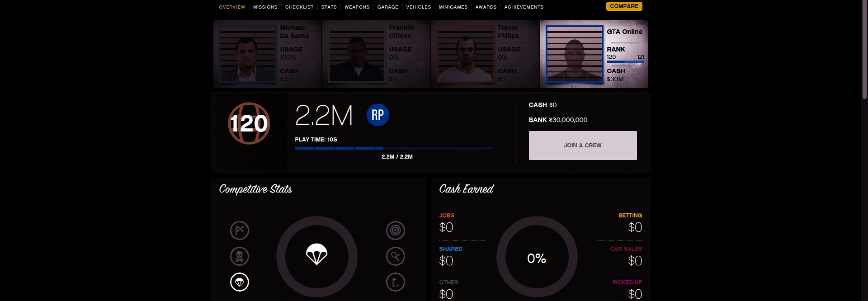Click the Competitive Stats heading
The height and width of the screenshot is (301, 868).
tap(255, 189)
